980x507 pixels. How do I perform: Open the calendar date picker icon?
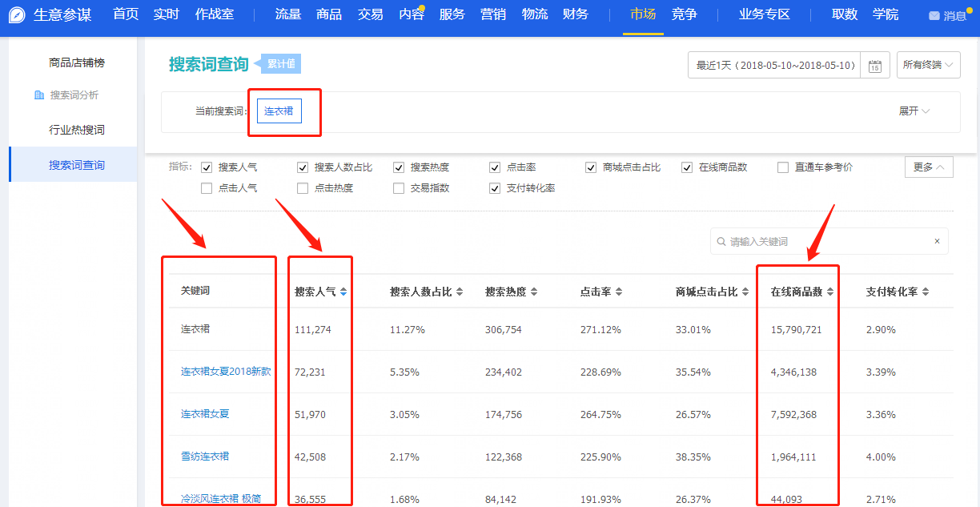point(875,66)
